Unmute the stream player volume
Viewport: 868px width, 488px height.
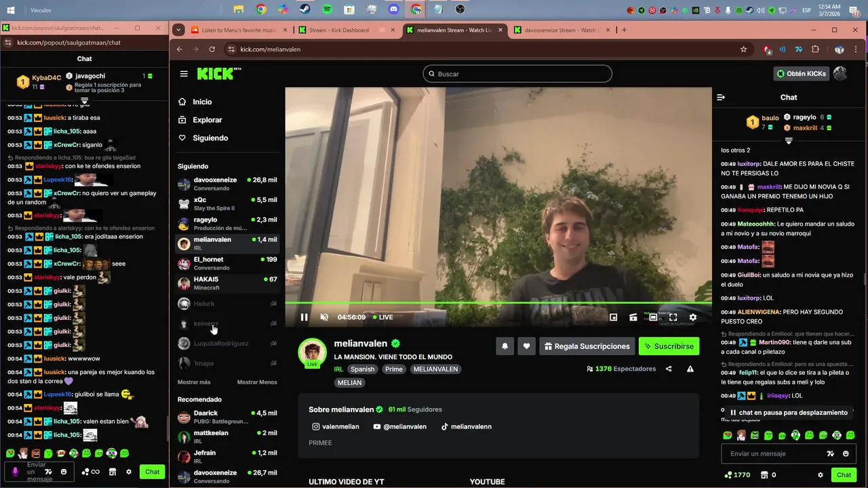tap(324, 317)
